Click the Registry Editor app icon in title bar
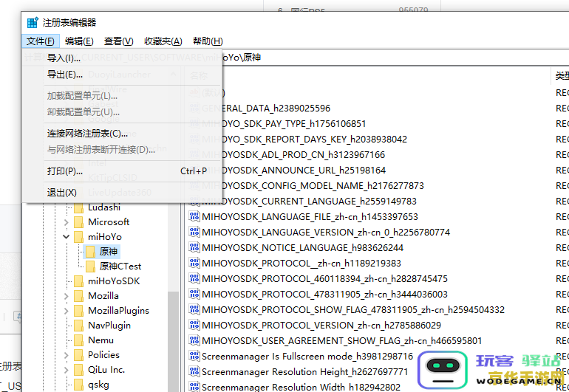Image resolution: width=569 pixels, height=392 pixels. coord(33,22)
